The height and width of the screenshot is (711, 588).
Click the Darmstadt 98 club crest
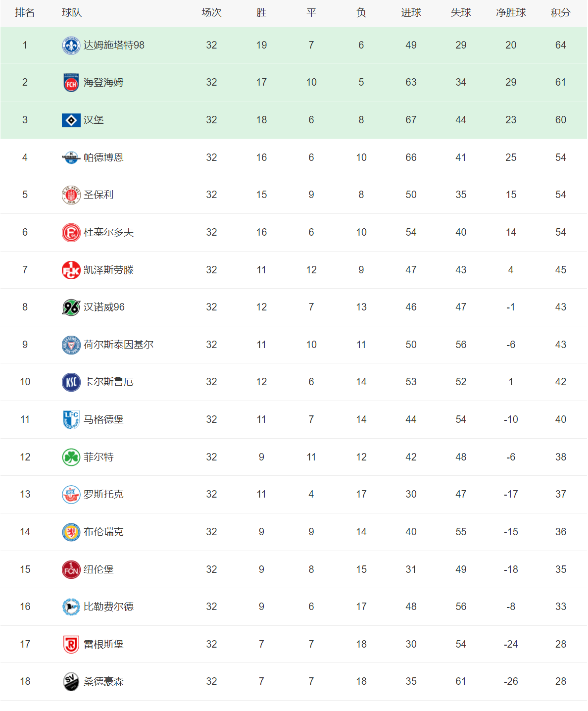71,46
